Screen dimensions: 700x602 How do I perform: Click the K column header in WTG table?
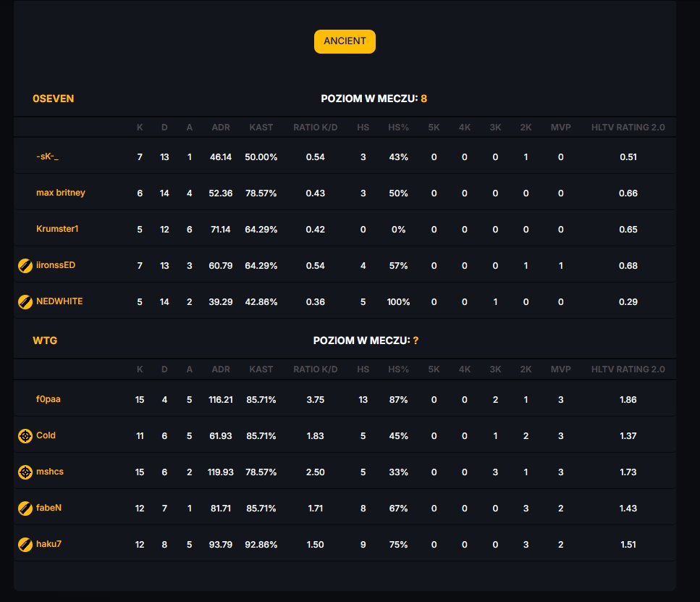[x=140, y=369]
